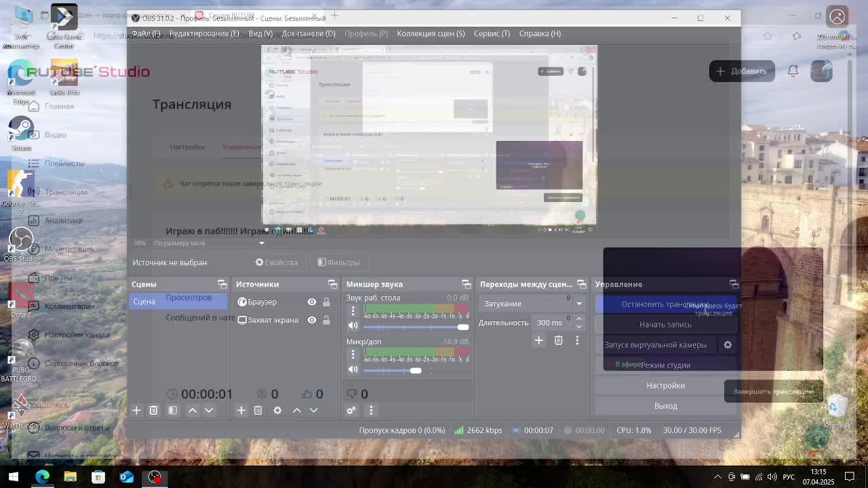The image size is (868, 488).
Task: Open advanced audio properties gears icon
Action: point(351,410)
